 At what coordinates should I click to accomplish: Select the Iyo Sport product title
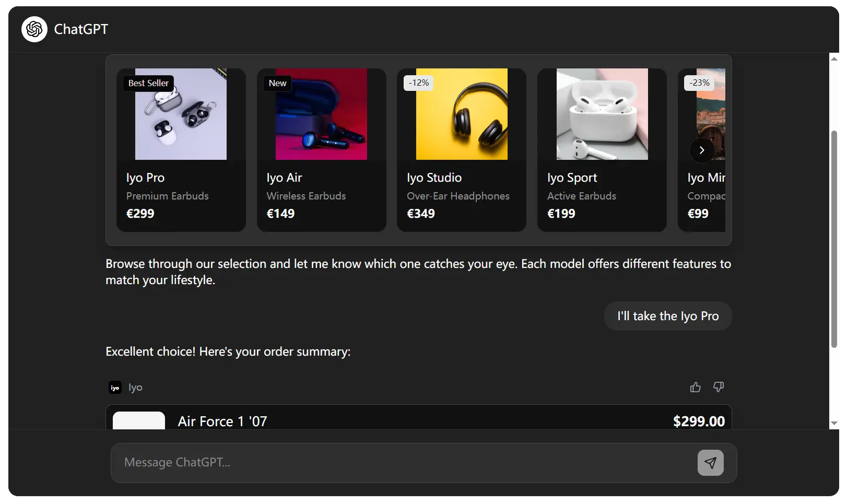572,178
